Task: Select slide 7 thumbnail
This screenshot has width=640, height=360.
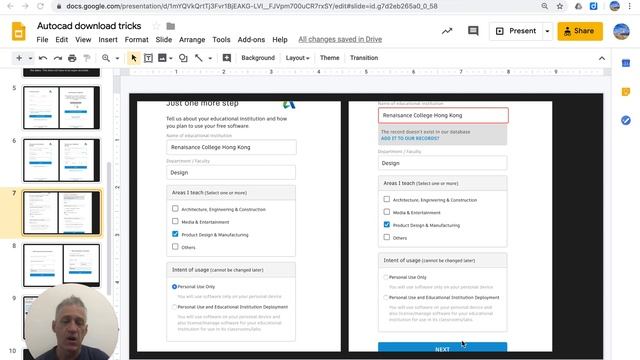Action: tap(61, 213)
